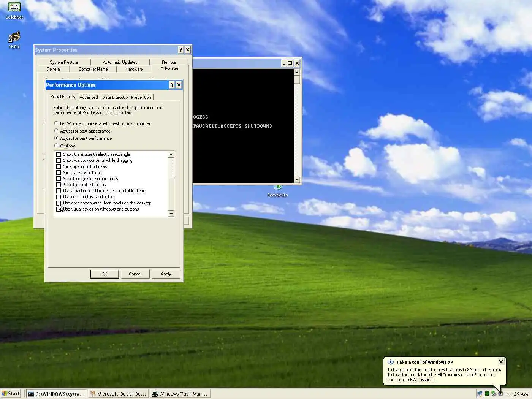This screenshot has width=532, height=399.
Task: Open the Hardware tab
Action: point(134,69)
